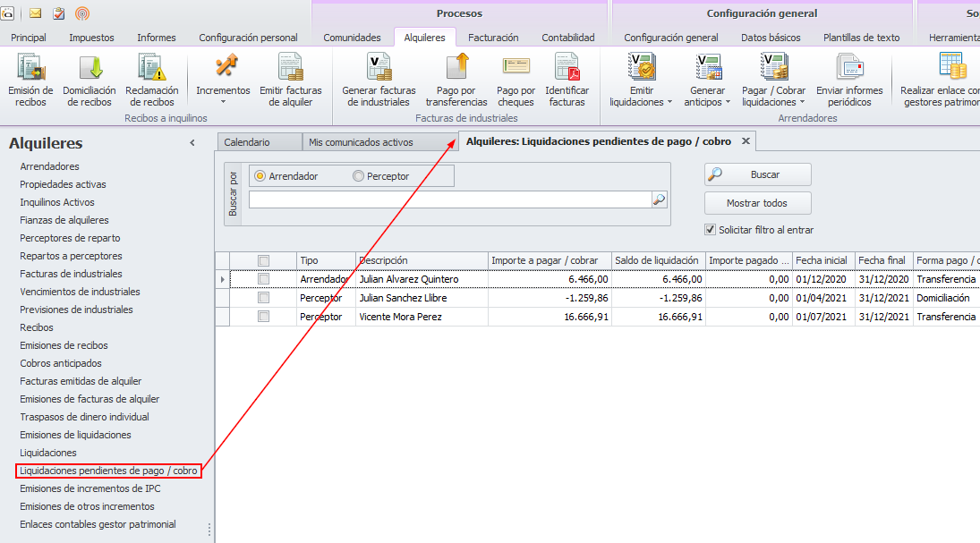Click the search text input field
Screen dimensions: 980x543
(449, 199)
